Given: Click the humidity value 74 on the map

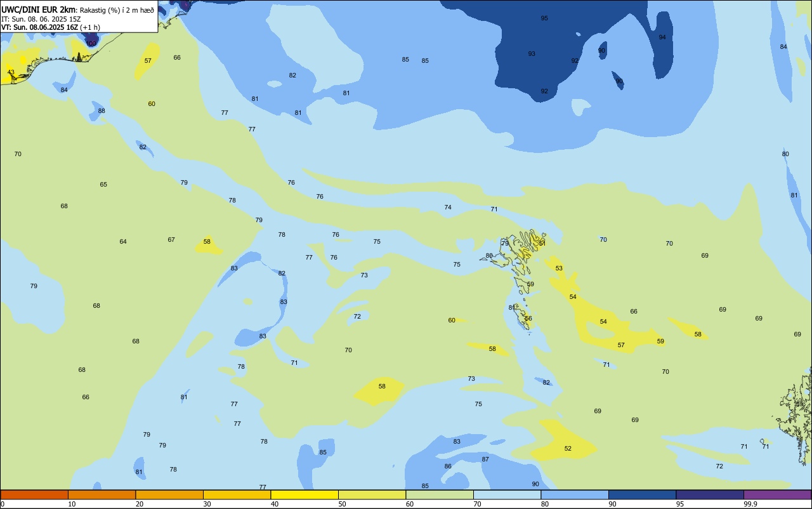Looking at the screenshot, I should click(448, 208).
